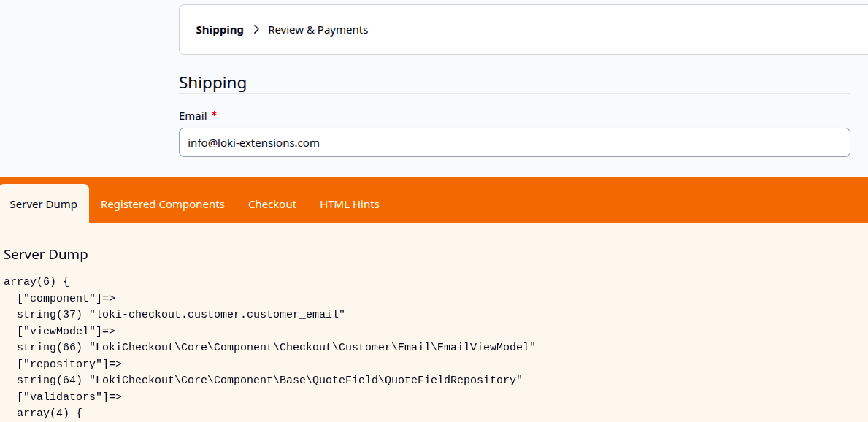The image size is (868, 422).
Task: Click the ["viewModel"]=> key line
Action: click(66, 331)
